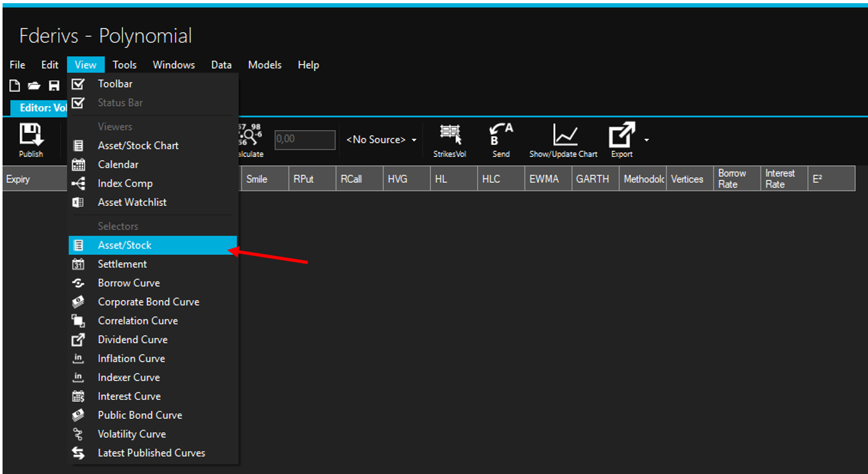Viewport: 868px width, 474px height.
Task: Click the Export toolbar icon
Action: (x=621, y=134)
